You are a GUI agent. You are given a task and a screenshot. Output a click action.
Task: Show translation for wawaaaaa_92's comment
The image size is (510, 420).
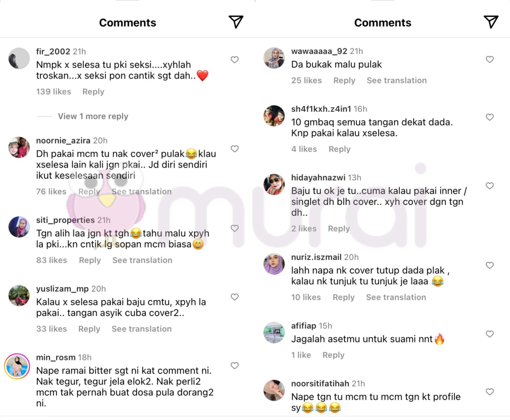(x=397, y=80)
